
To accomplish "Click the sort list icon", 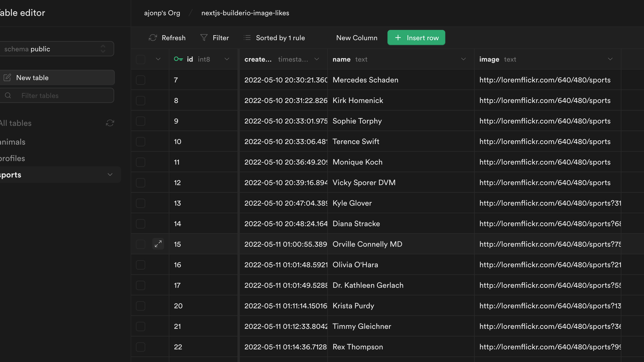I will point(247,38).
